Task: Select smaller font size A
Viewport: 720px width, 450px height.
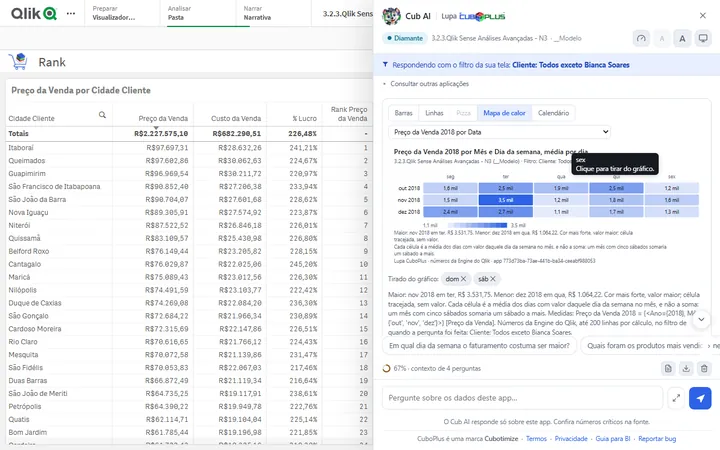Action: point(662,39)
